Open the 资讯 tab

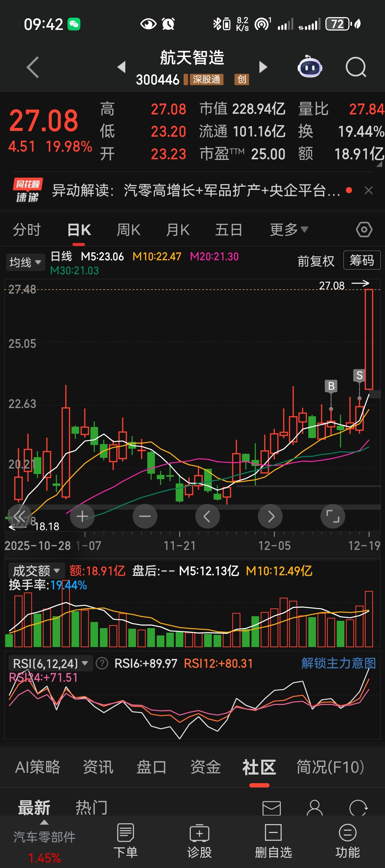[x=98, y=767]
